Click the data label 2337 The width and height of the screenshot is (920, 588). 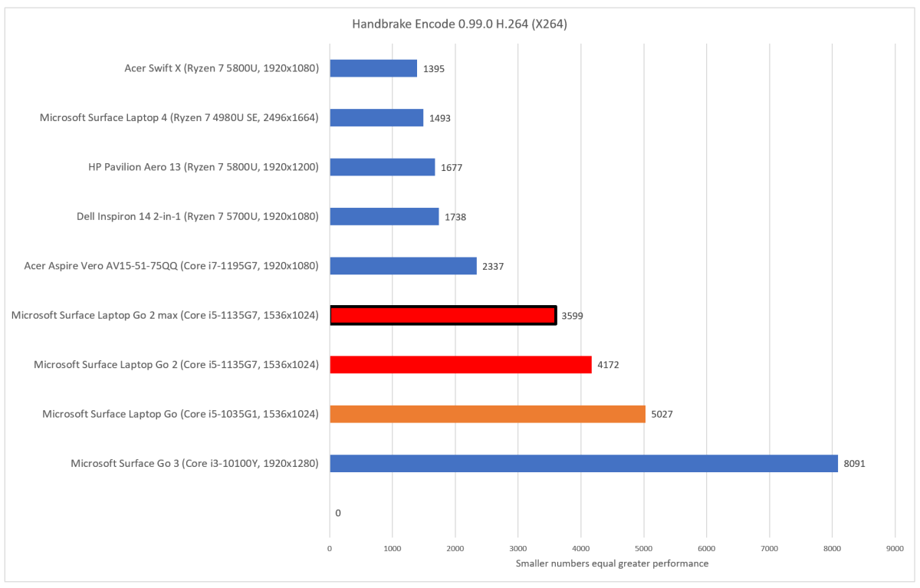pos(492,266)
